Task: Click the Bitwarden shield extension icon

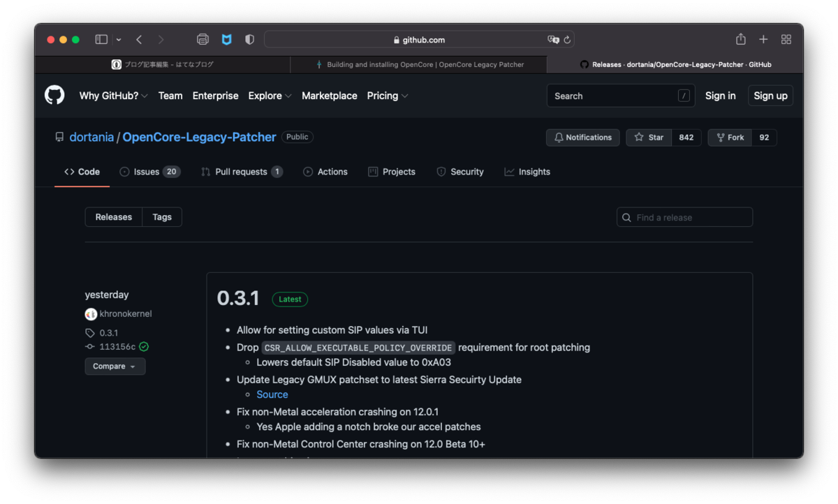Action: (226, 40)
